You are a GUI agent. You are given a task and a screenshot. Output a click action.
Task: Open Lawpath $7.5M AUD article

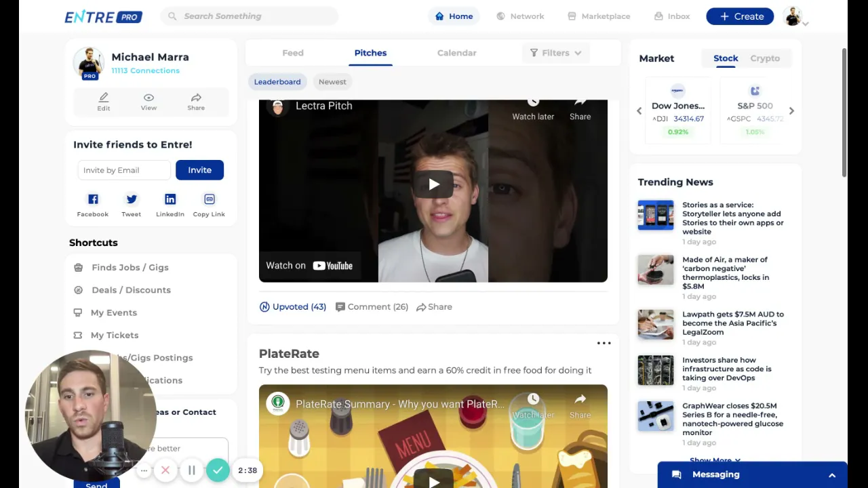click(732, 323)
